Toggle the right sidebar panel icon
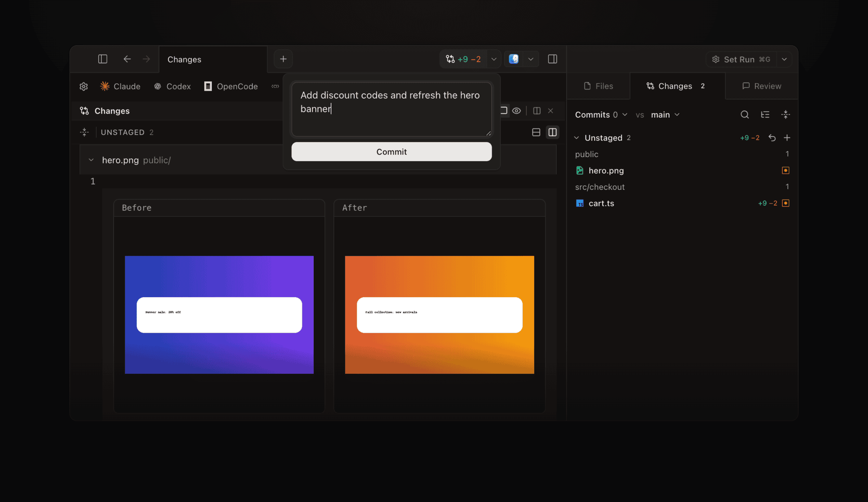 coord(552,59)
